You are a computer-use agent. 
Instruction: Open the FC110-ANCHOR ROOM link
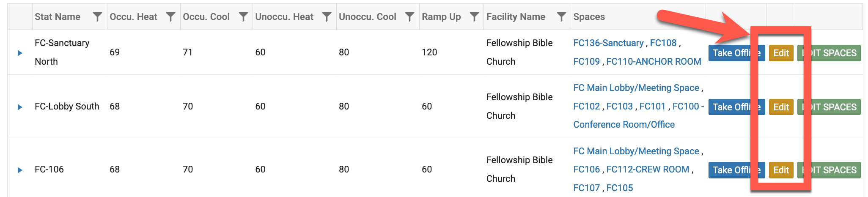point(654,62)
